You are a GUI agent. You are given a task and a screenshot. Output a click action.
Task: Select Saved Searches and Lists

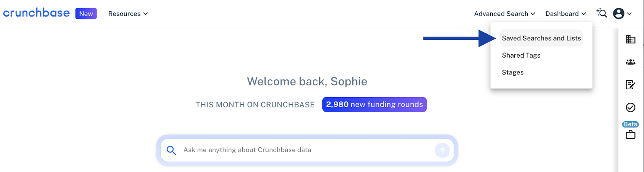(541, 38)
